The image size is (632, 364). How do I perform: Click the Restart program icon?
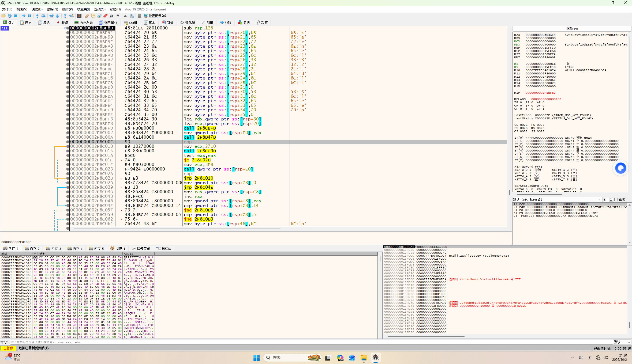(x=9, y=16)
